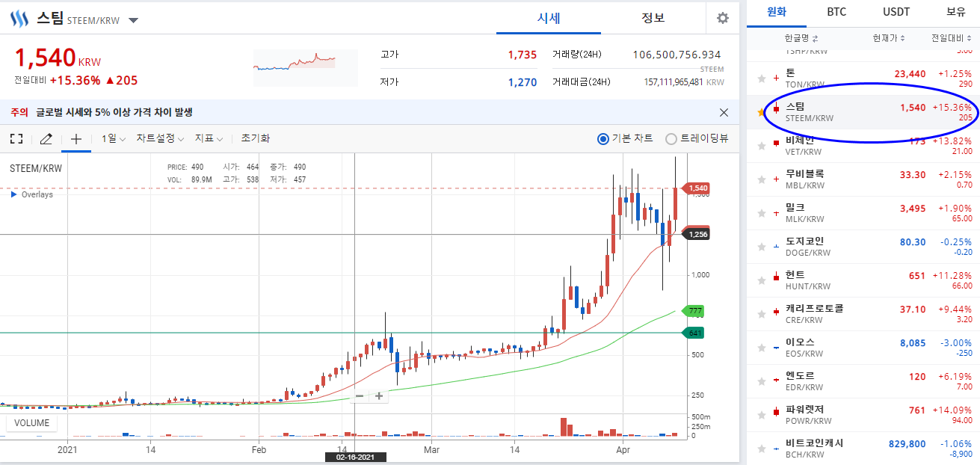This screenshot has width=980, height=465.
Task: Select 기본 차트 radio button
Action: 603,138
